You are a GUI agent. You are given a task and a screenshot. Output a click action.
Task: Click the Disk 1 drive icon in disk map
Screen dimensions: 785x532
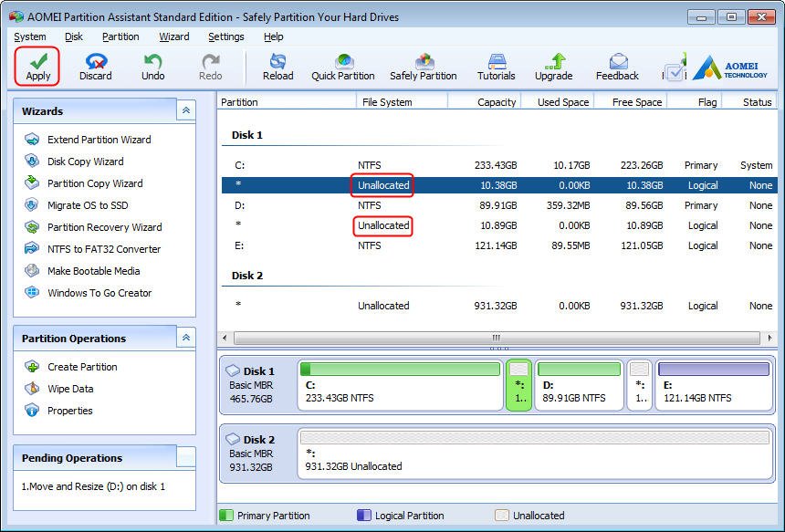[233, 370]
